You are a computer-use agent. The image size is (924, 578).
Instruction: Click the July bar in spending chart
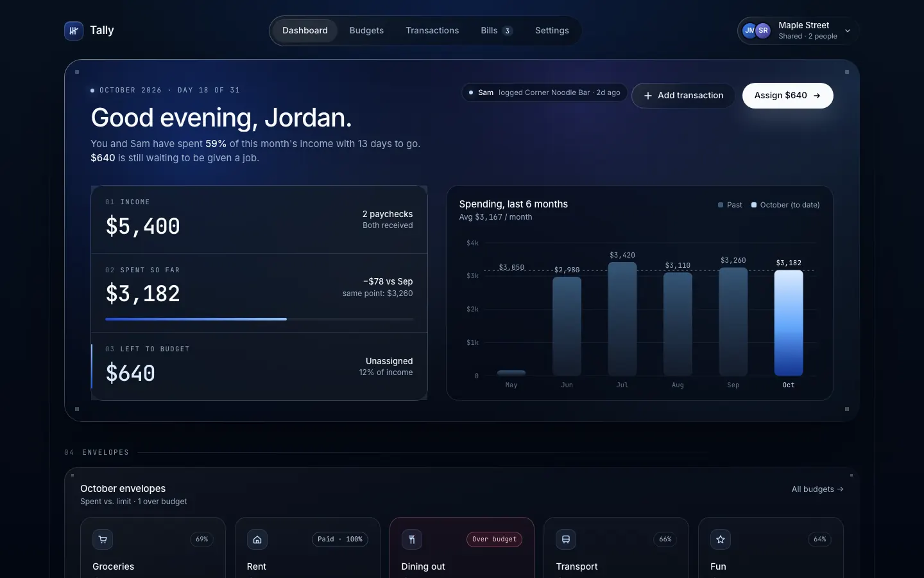[622, 319]
